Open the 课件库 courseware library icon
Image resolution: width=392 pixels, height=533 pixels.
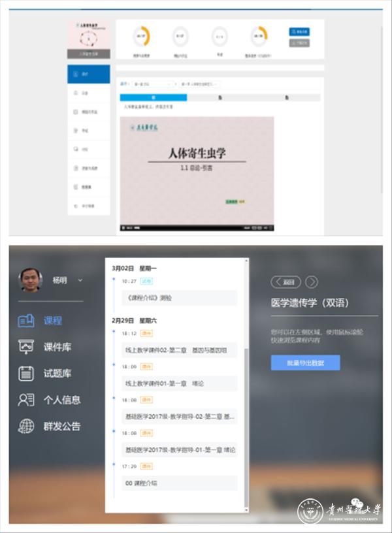point(25,347)
